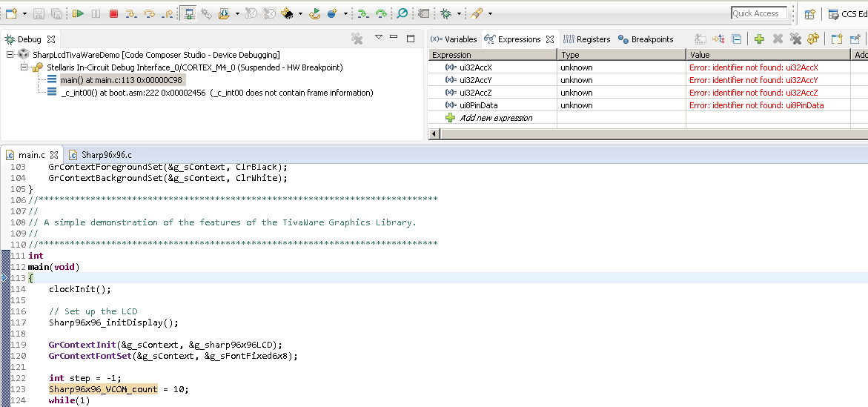This screenshot has height=407, width=868.
Task: Close the Expressions tab
Action: pyautogui.click(x=550, y=39)
